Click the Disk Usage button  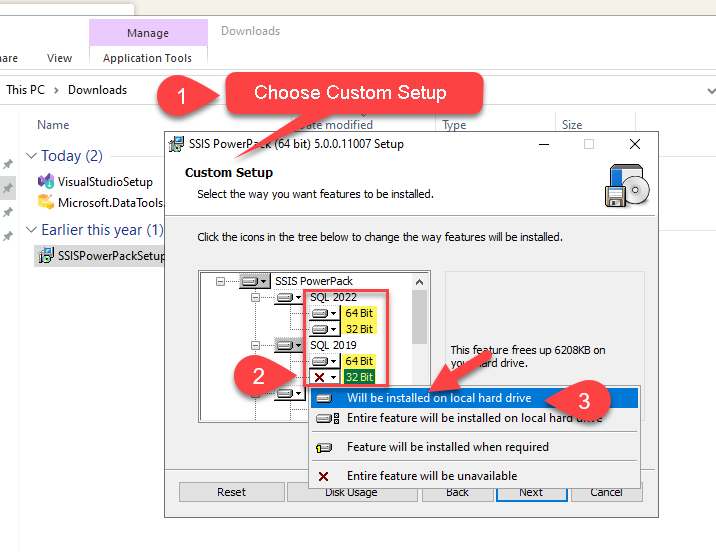coord(352,494)
